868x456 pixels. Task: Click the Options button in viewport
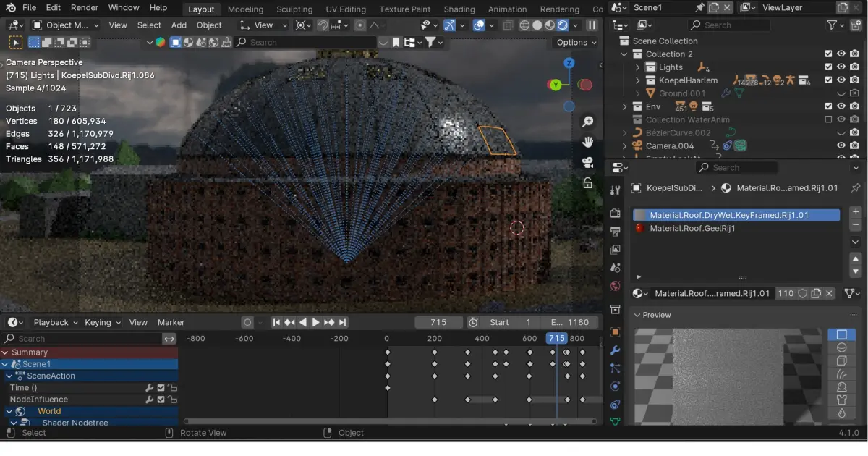click(x=576, y=42)
